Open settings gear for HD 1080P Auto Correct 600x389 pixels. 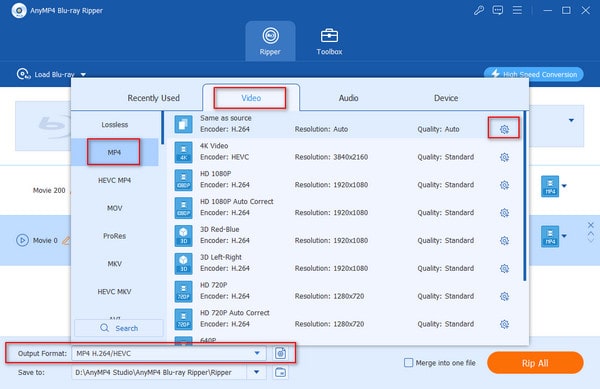[x=504, y=213]
